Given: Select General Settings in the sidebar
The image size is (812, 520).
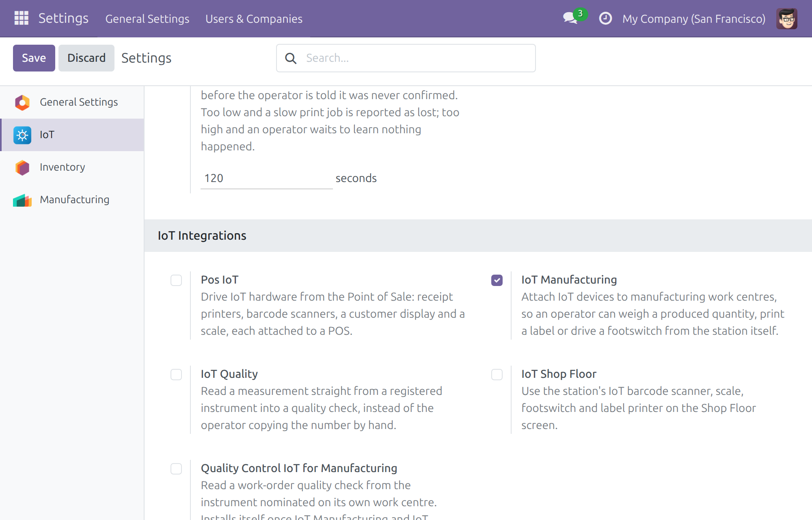Looking at the screenshot, I should (72, 102).
